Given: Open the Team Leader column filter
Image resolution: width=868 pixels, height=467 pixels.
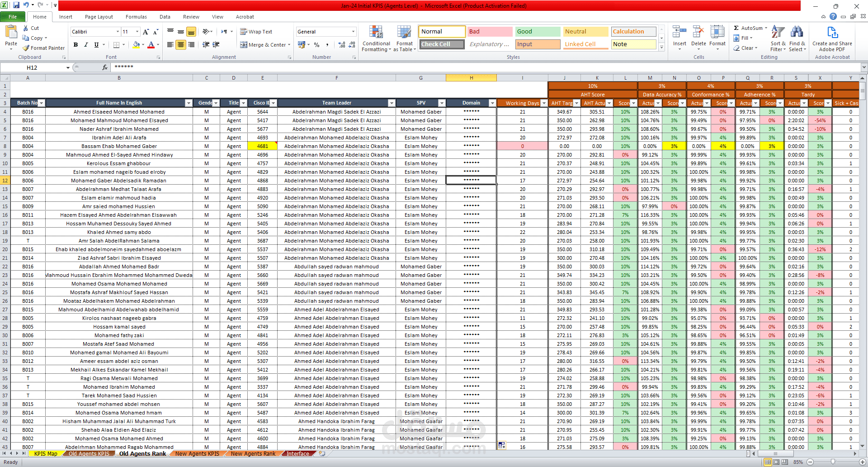Looking at the screenshot, I should pos(391,103).
